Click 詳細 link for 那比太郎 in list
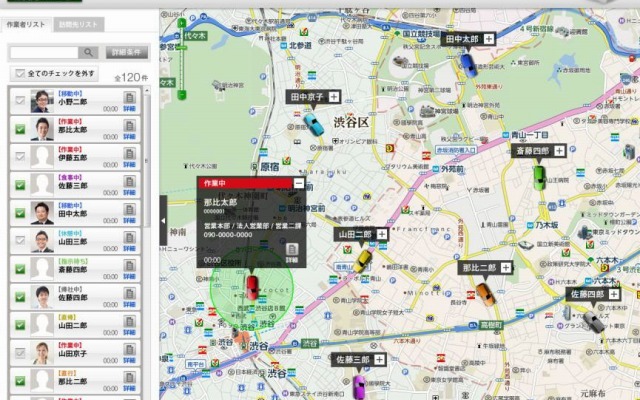 click(129, 137)
